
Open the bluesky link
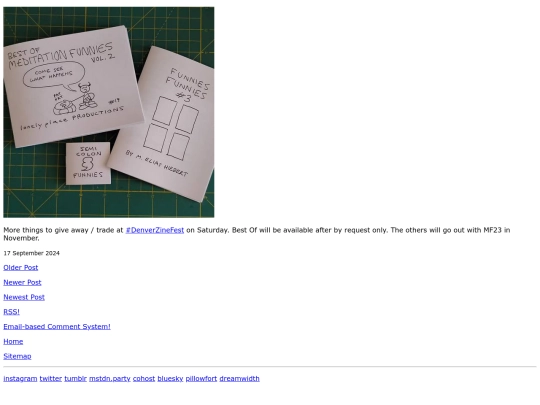[170, 379]
